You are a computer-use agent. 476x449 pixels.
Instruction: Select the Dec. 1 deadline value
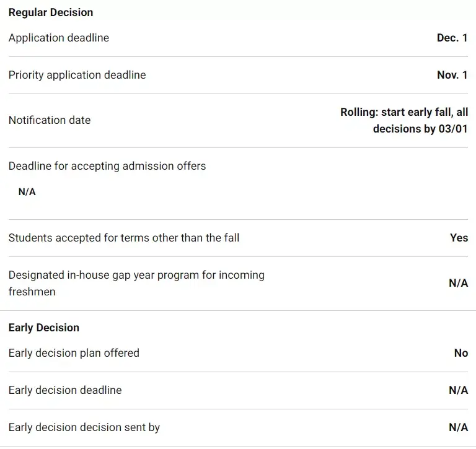(452, 38)
